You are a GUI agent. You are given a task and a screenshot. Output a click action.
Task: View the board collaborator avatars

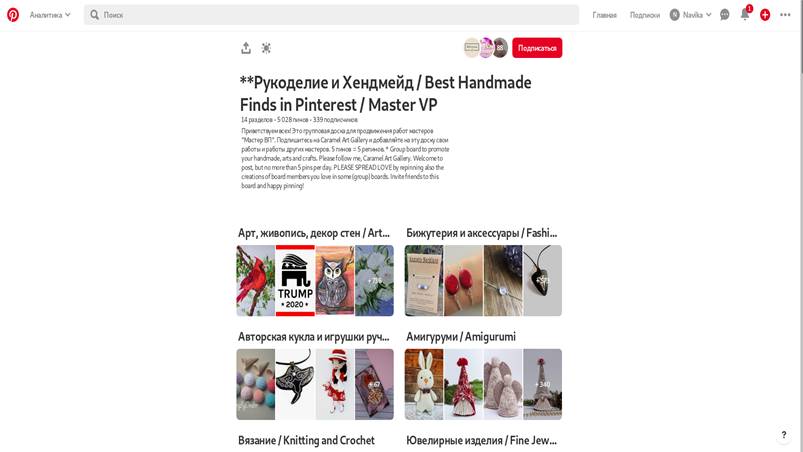coord(485,48)
